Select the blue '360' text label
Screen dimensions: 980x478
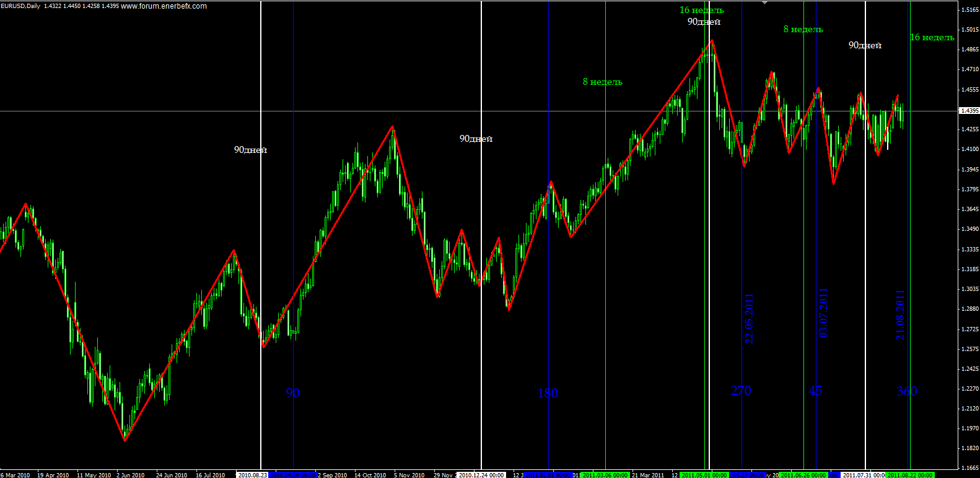[906, 391]
